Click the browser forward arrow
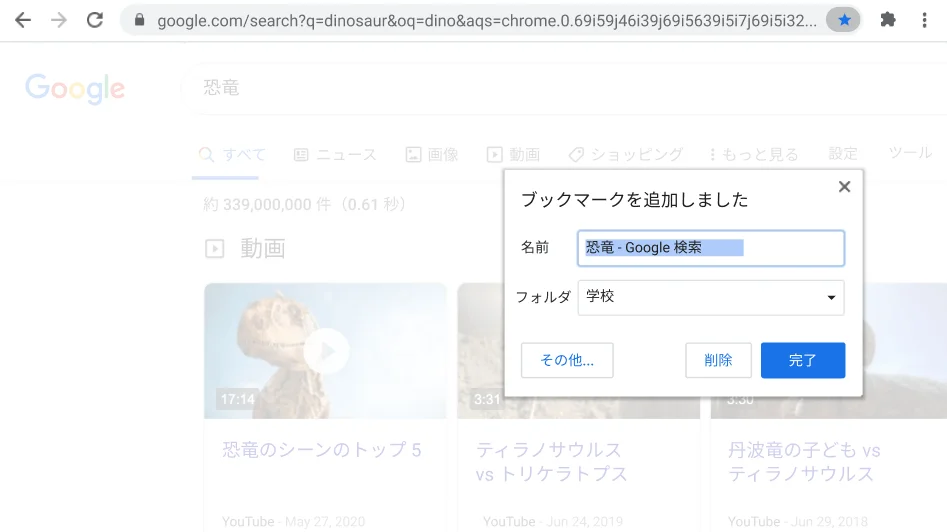Screen dimensions: 947x532 coord(58,20)
